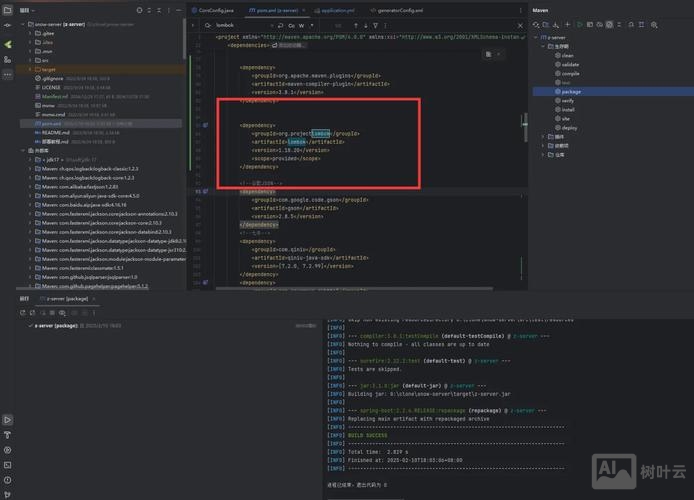Select the Maven 'clean' lifecycle goal
The height and width of the screenshot is (500, 694).
tap(567, 54)
